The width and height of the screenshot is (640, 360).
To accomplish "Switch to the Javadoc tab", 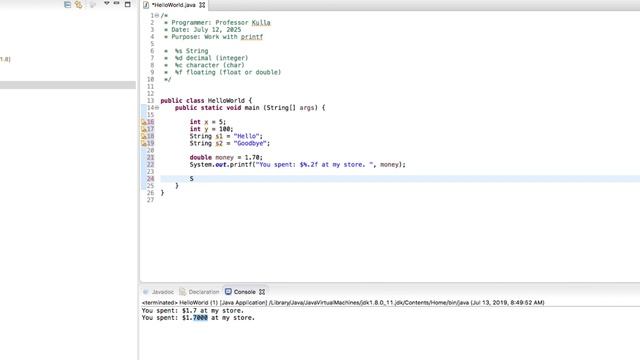I will coord(162,292).
